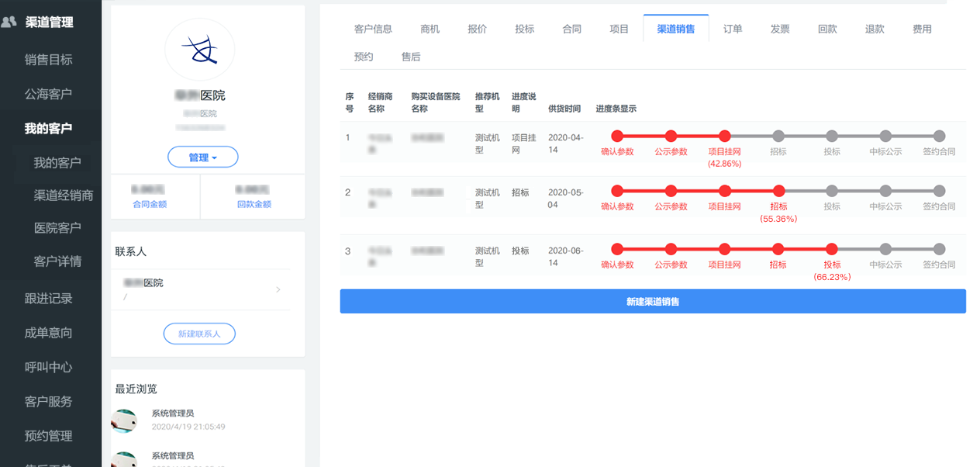Click the chevron arrow in the 联系人 row

278,290
